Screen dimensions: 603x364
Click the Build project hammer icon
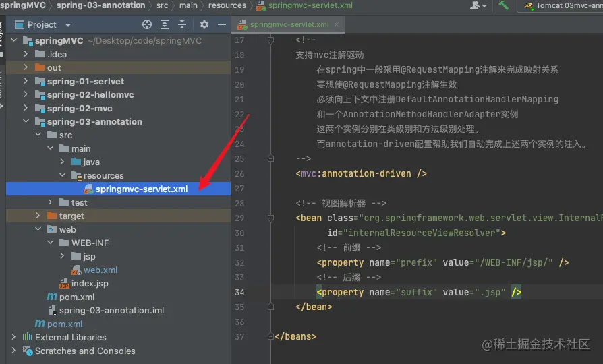503,5
